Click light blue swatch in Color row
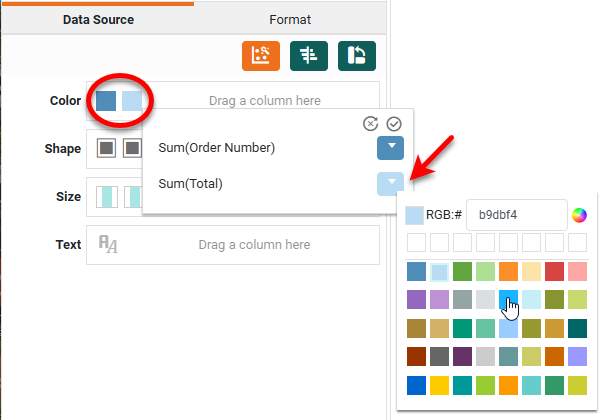This screenshot has width=607, height=420. 132,101
